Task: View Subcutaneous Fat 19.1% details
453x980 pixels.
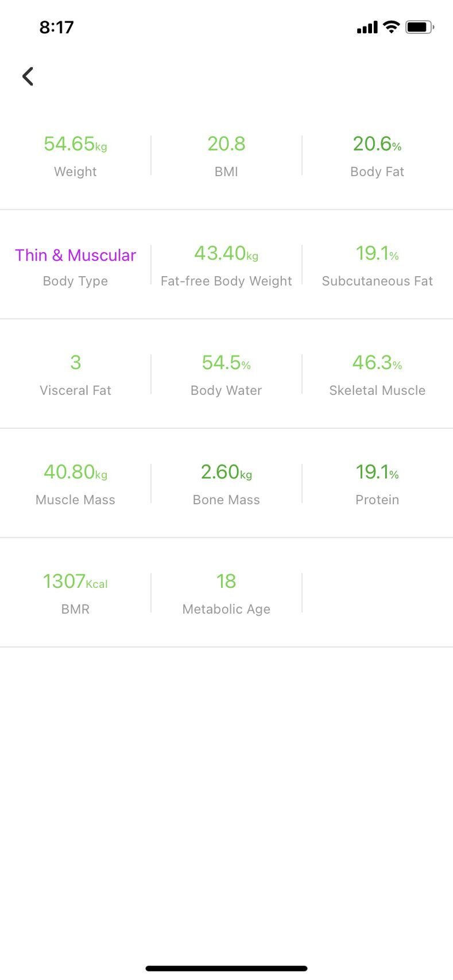Action: tap(377, 265)
